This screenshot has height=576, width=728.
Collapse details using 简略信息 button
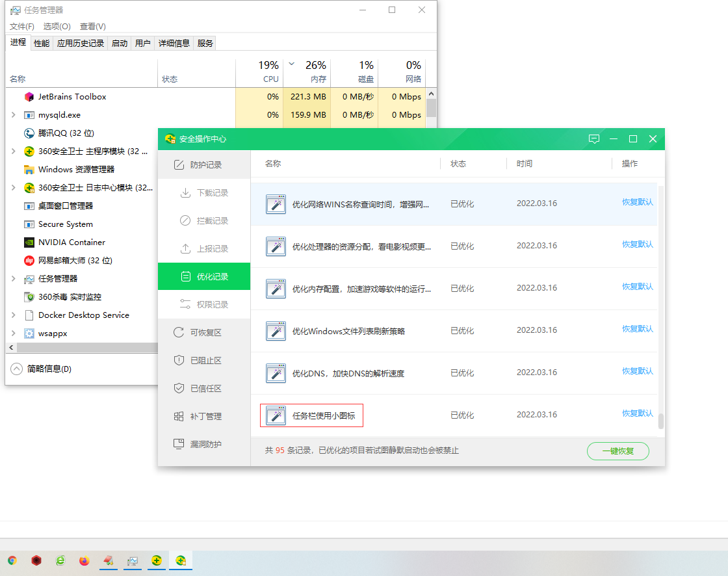click(x=42, y=369)
